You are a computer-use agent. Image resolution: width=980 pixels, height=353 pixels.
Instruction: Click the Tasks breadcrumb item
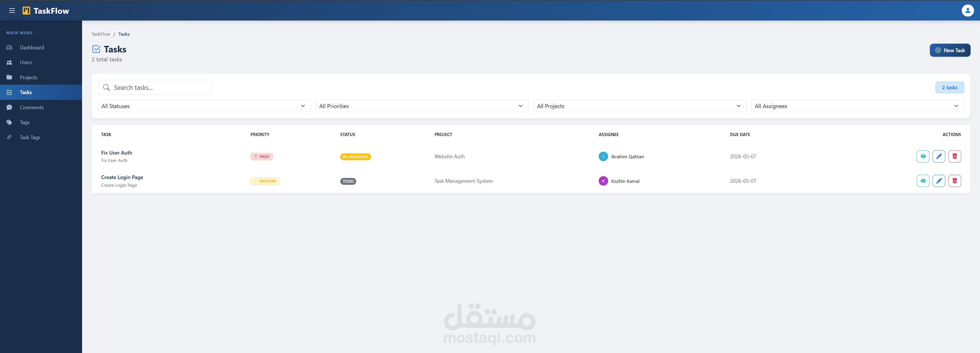click(124, 34)
